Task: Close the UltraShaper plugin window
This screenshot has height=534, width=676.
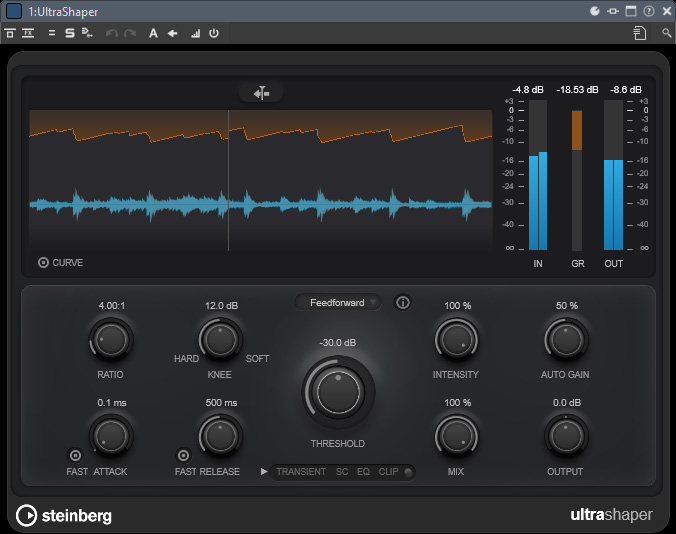Action: pos(667,11)
